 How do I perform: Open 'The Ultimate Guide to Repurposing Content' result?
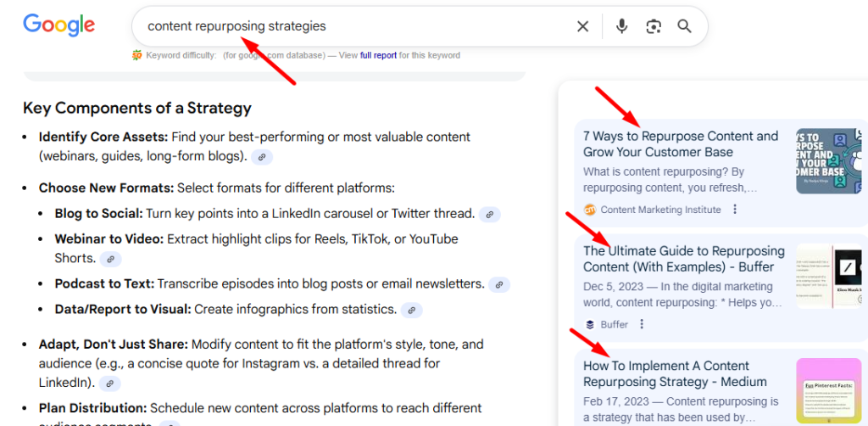point(683,259)
